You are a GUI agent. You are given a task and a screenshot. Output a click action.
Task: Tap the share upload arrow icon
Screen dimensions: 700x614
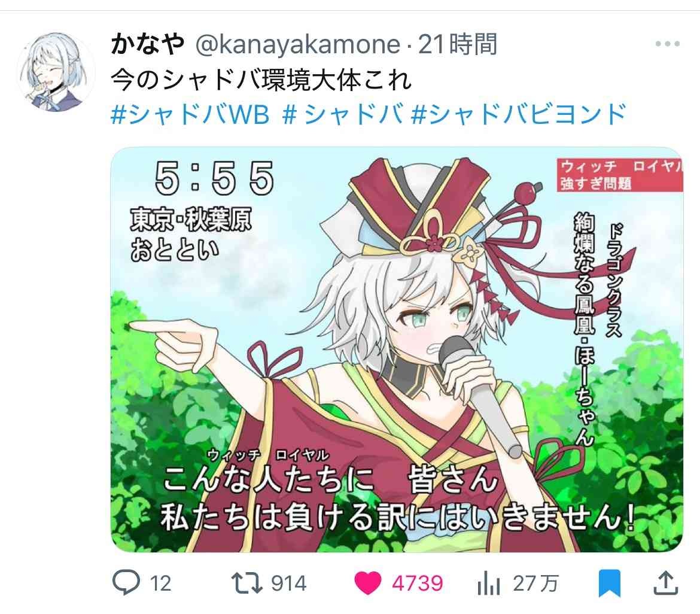[666, 583]
